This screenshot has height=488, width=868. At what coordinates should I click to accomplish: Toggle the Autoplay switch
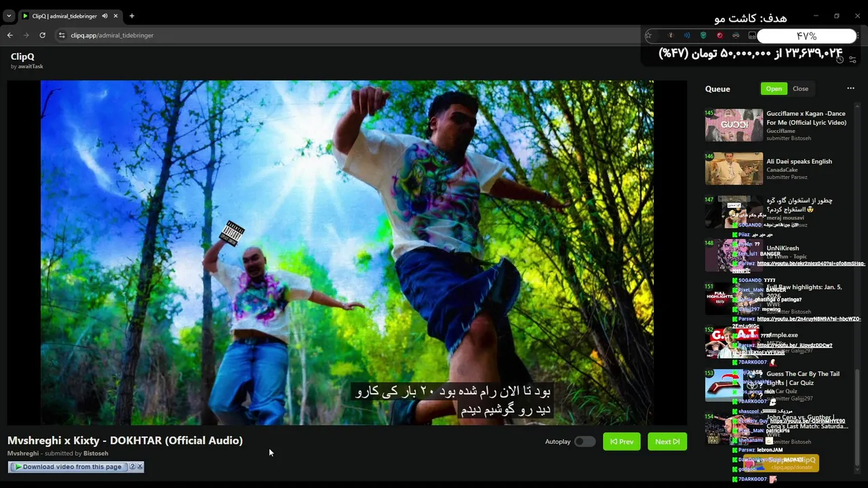click(x=584, y=441)
